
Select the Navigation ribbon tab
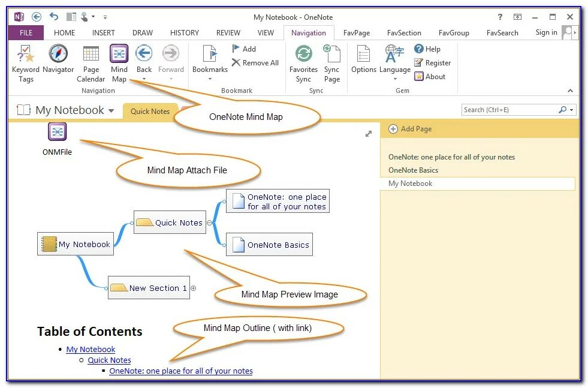pyautogui.click(x=308, y=32)
